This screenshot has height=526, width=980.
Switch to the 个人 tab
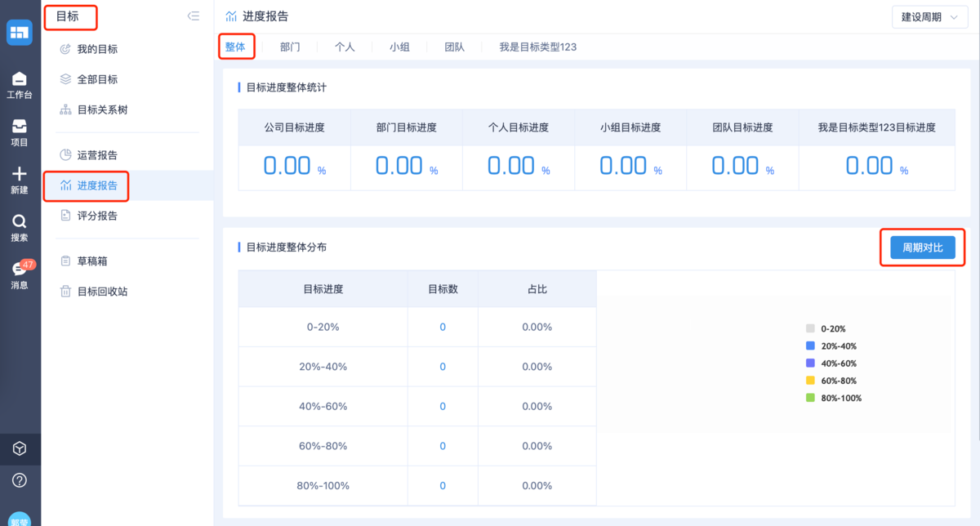point(345,47)
